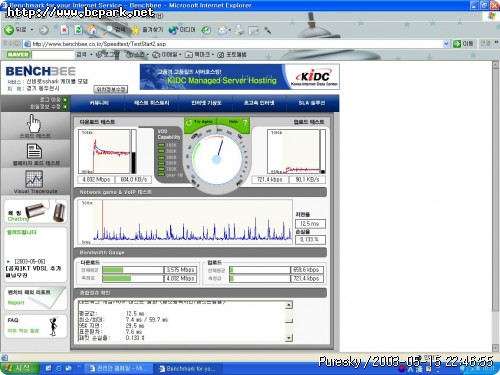Expand the mail icon dropdown arrow
The width and height of the screenshot is (500, 375).
[230, 30]
